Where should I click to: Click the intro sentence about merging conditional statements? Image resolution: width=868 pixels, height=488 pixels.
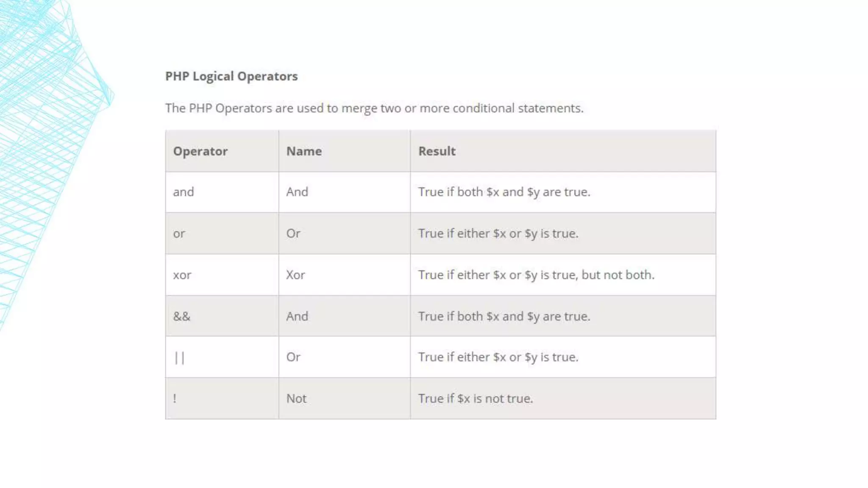[x=374, y=108]
